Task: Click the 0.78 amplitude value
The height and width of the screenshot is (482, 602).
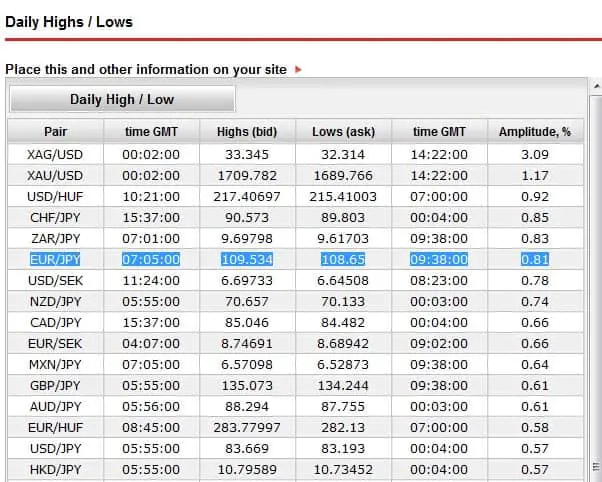Action: point(535,280)
